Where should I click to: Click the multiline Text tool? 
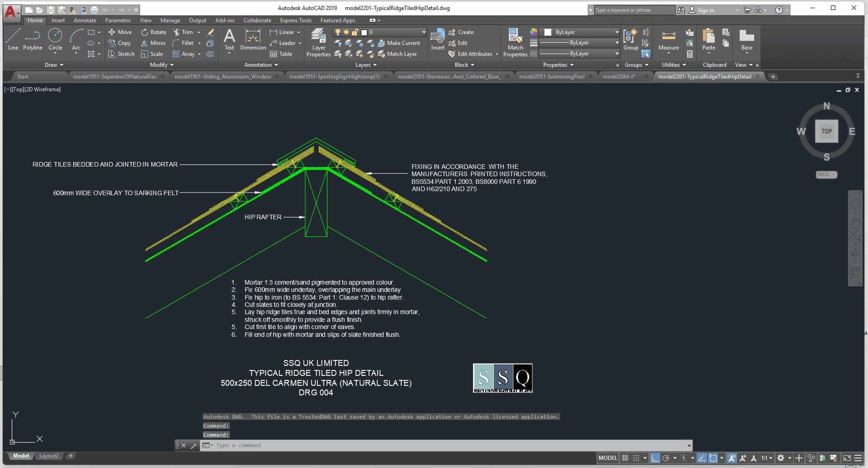[229, 40]
